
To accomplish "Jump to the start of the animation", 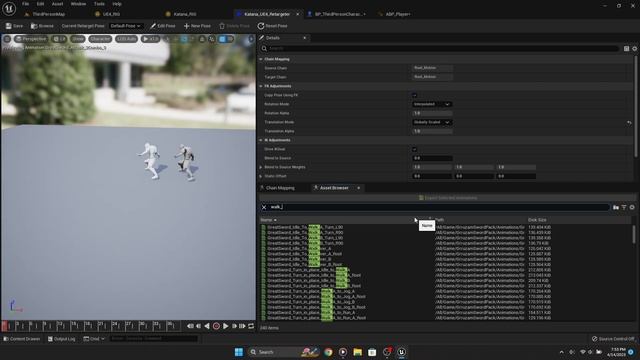I will (190, 326).
